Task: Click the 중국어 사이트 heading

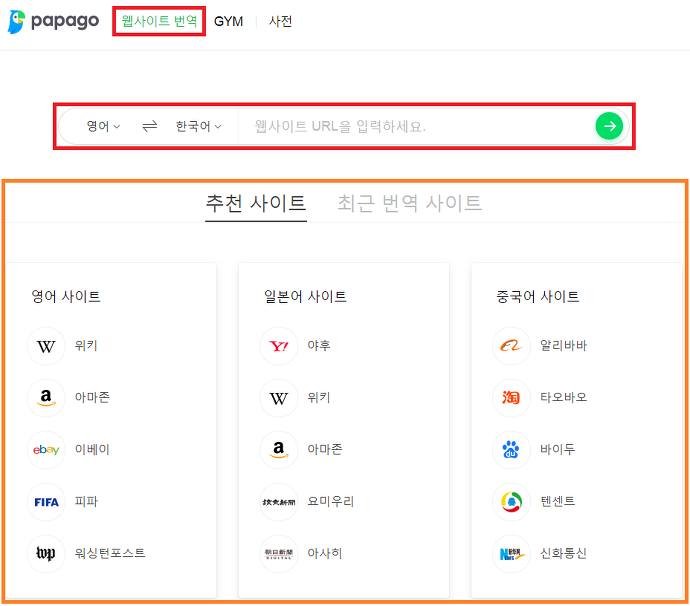Action: (x=537, y=297)
